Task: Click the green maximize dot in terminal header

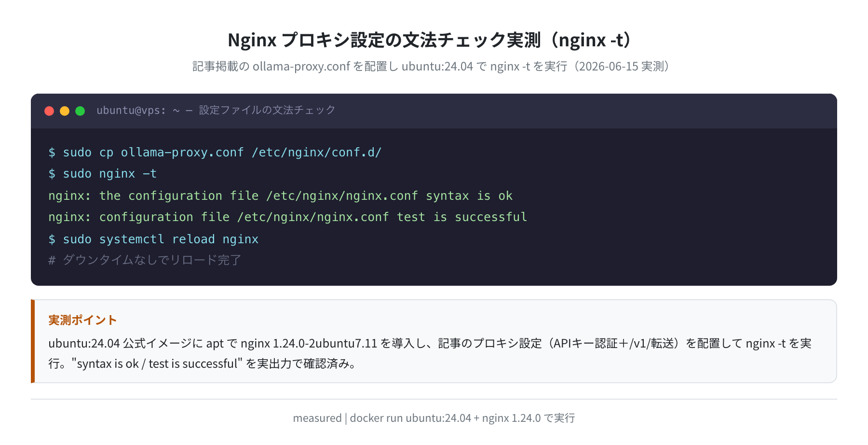Action: 80,111
